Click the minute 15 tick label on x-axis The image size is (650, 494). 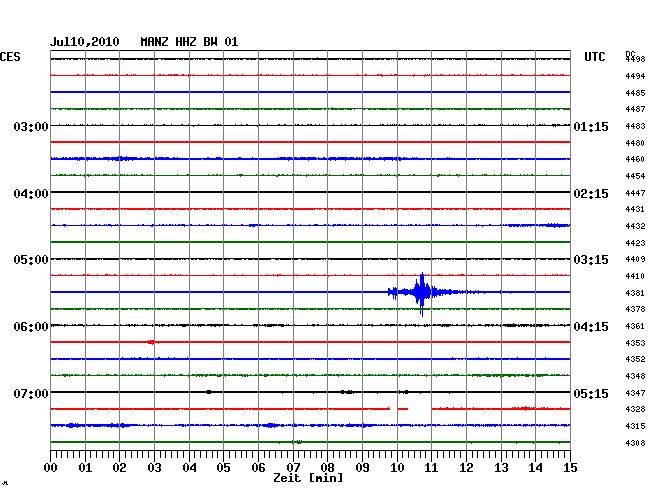pyautogui.click(x=570, y=467)
